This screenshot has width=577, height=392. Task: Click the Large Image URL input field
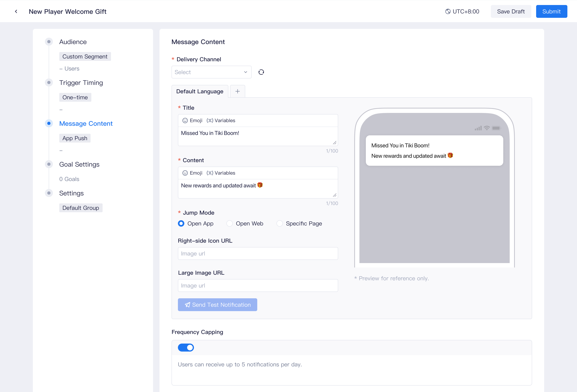[258, 285]
